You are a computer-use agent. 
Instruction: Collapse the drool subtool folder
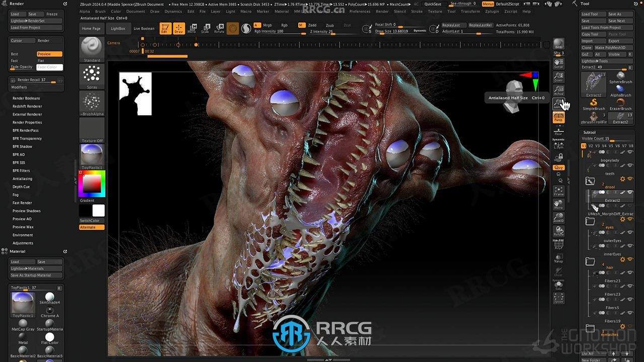pyautogui.click(x=590, y=181)
